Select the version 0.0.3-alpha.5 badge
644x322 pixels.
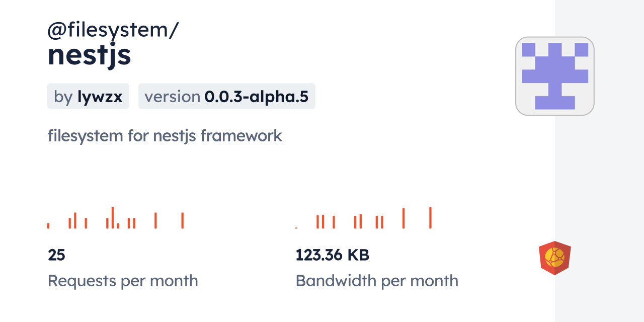[x=226, y=96]
